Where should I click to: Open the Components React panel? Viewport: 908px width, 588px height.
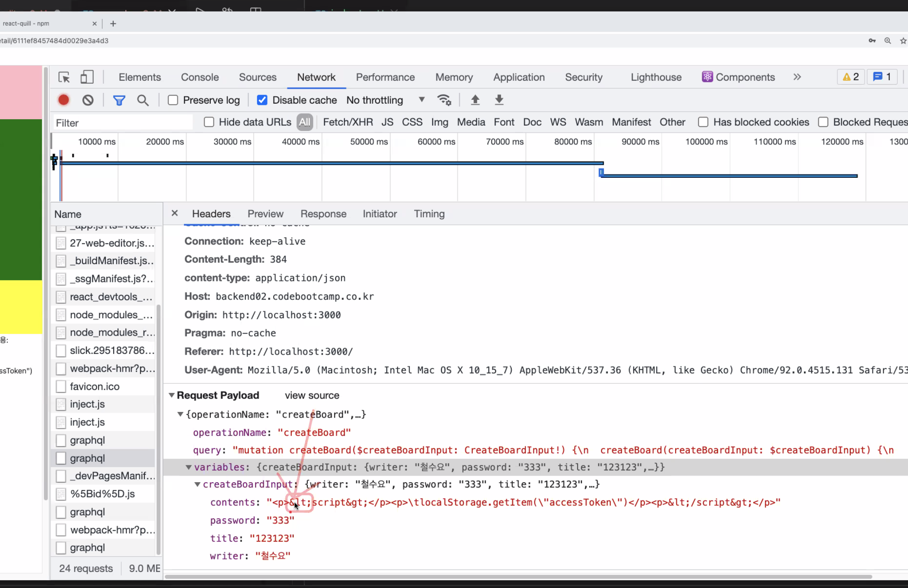point(738,77)
